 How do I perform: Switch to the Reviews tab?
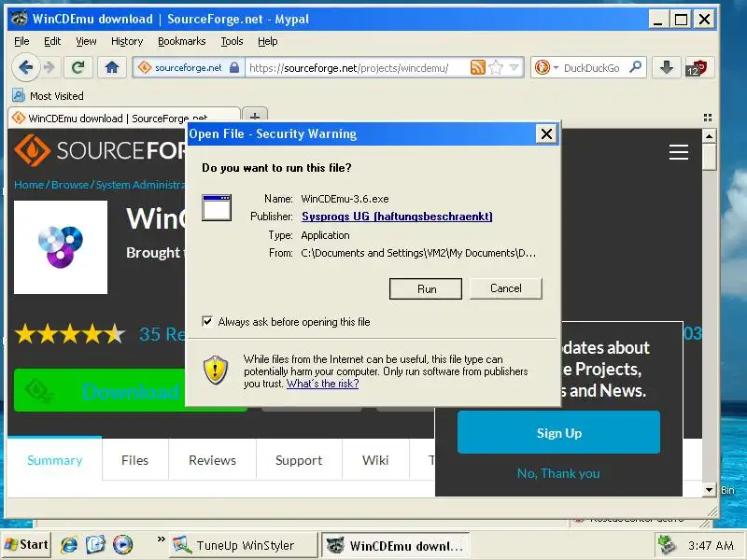(213, 460)
